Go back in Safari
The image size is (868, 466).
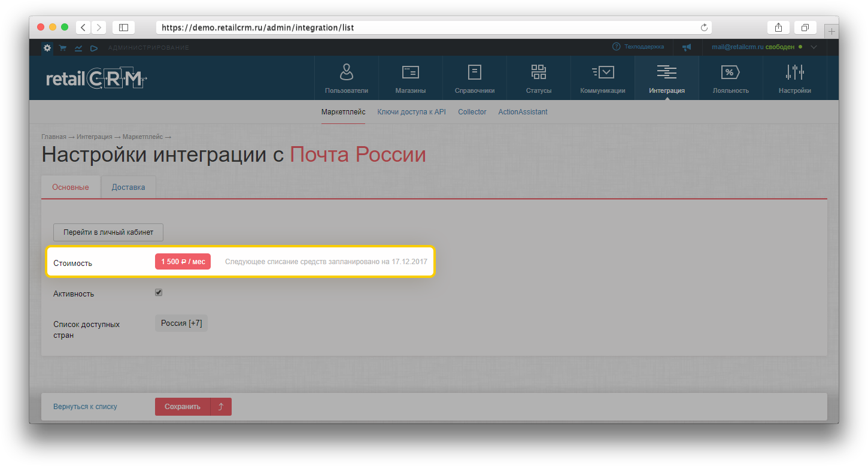[x=83, y=27]
